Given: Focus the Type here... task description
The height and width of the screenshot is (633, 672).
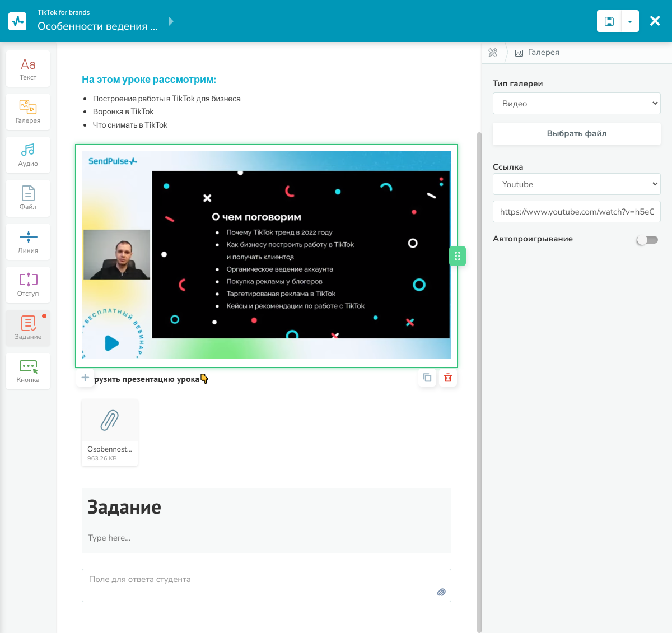Looking at the screenshot, I should click(x=109, y=538).
